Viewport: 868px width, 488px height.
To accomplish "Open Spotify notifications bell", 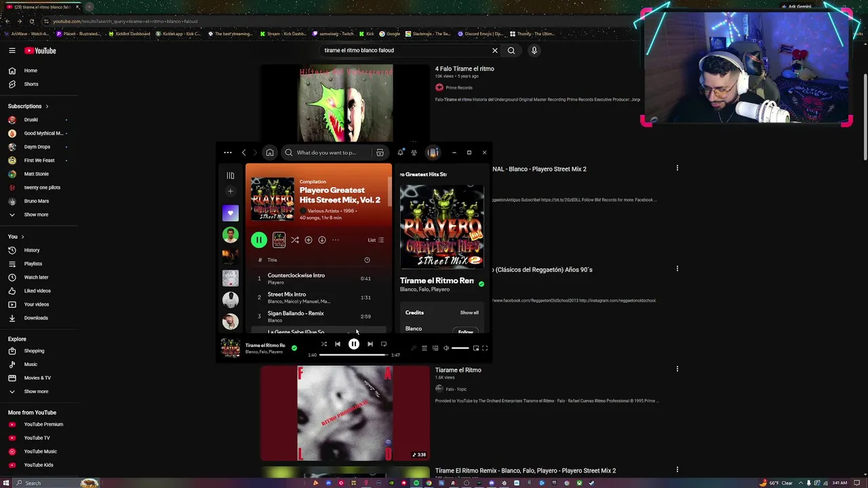I will click(x=400, y=152).
